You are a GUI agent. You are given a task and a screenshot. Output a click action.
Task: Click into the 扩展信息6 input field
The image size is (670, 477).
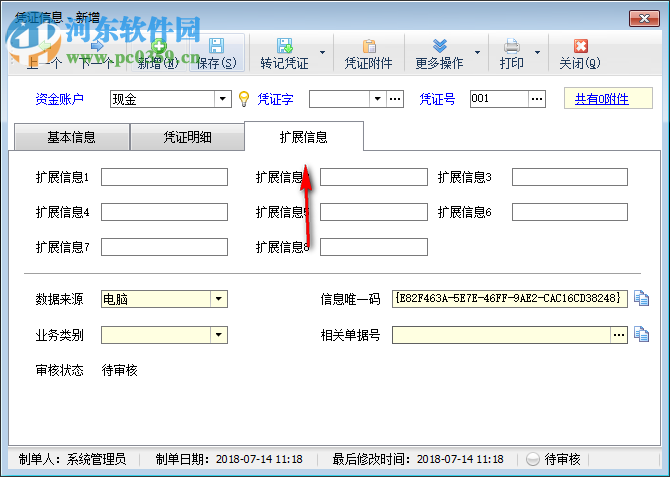570,212
